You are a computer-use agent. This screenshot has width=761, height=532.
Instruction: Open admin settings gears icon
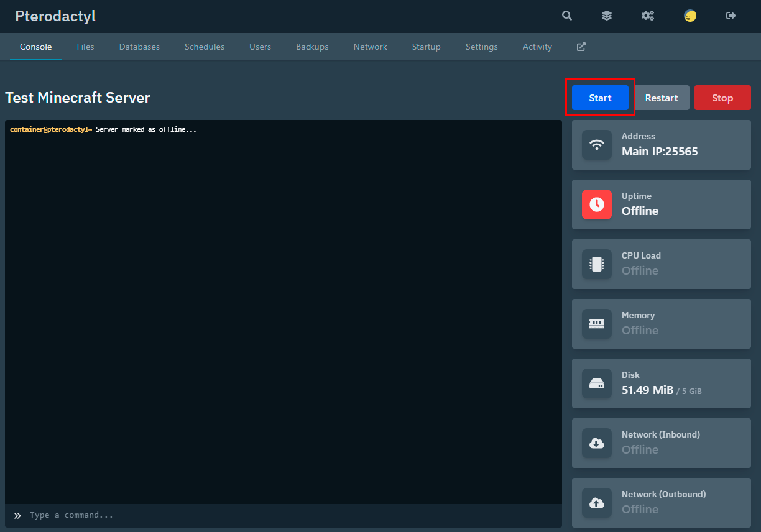coord(648,16)
